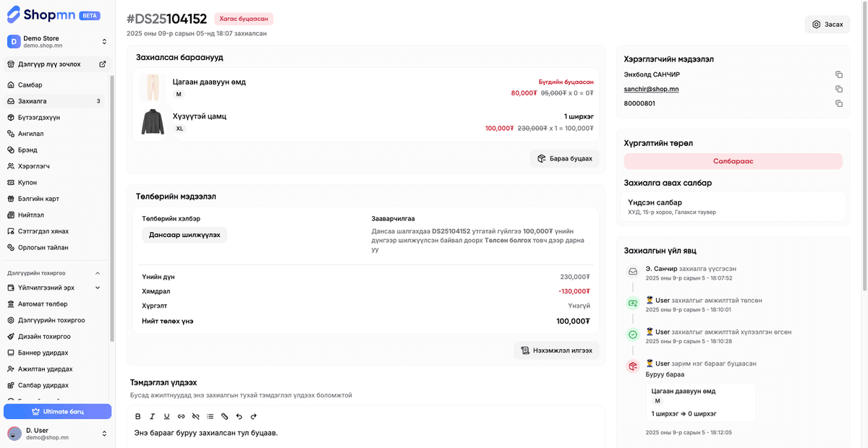The height and width of the screenshot is (448, 868).
Task: Click the discount value -130,000₮
Action: 574,291
